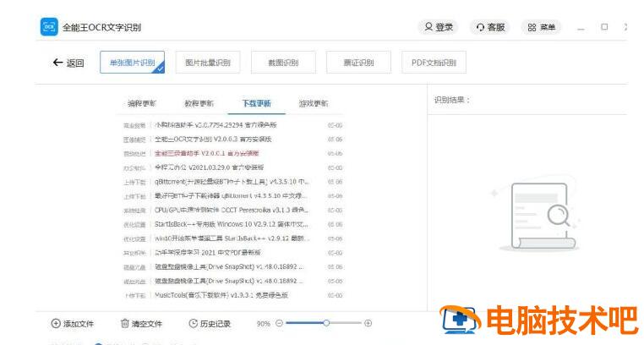Click the zoom in plus icon
Viewport: 644px width, 345px height.
(x=368, y=323)
